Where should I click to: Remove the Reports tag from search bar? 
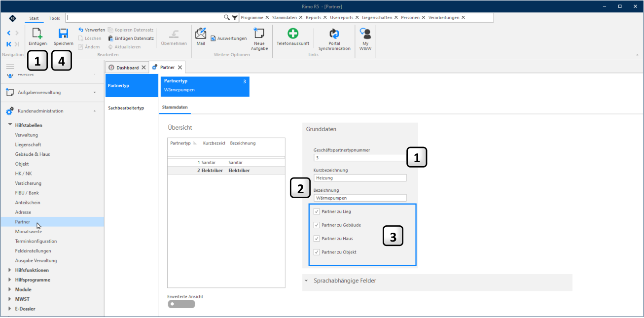[325, 18]
